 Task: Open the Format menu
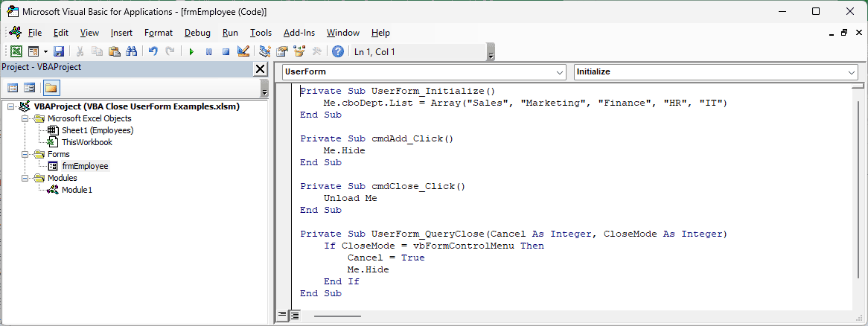click(x=159, y=33)
